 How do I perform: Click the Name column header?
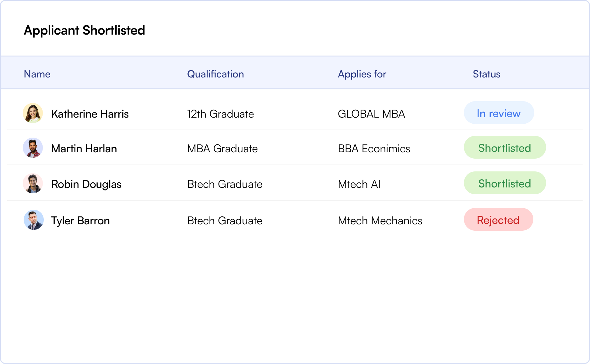[x=37, y=74]
